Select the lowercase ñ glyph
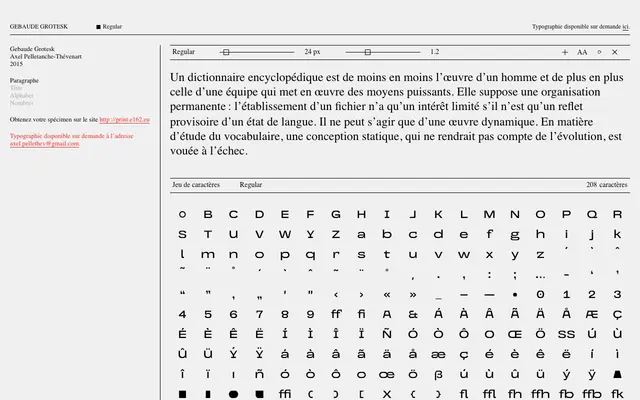 click(259, 374)
